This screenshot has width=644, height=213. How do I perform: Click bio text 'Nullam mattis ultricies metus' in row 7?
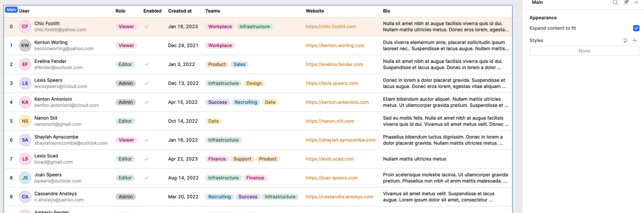pos(415,159)
